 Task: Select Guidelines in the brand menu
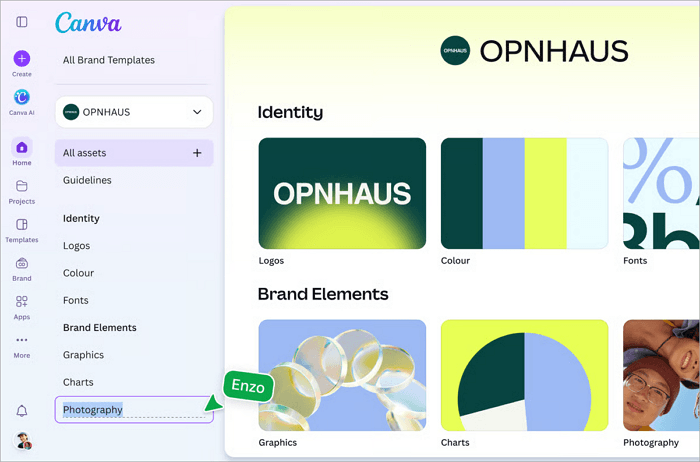[x=87, y=180]
